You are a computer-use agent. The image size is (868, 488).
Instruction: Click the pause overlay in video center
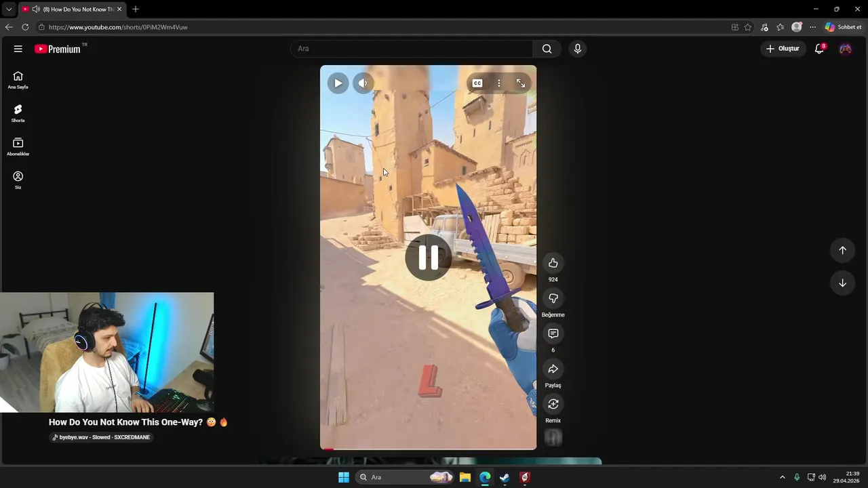point(428,258)
